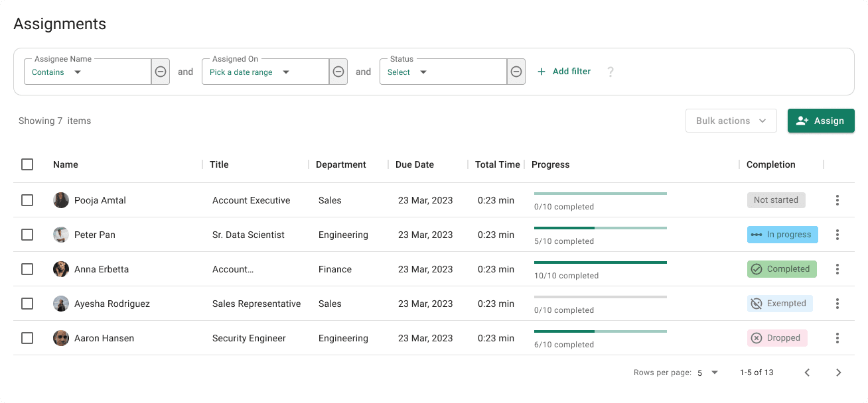The width and height of the screenshot is (868, 403).
Task: Select the checkbox for Peter Pan
Action: click(x=27, y=235)
